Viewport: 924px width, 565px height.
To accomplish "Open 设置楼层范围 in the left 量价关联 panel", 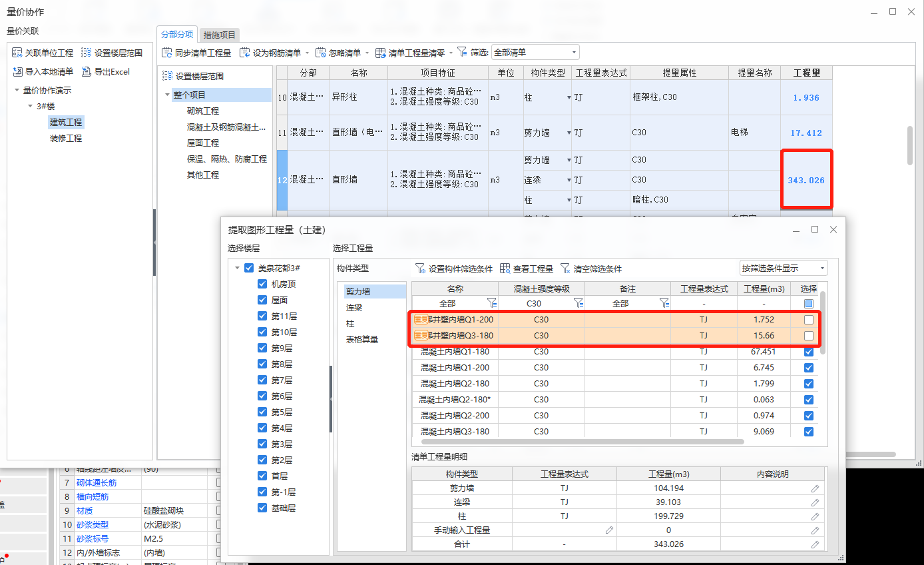I will pos(112,53).
